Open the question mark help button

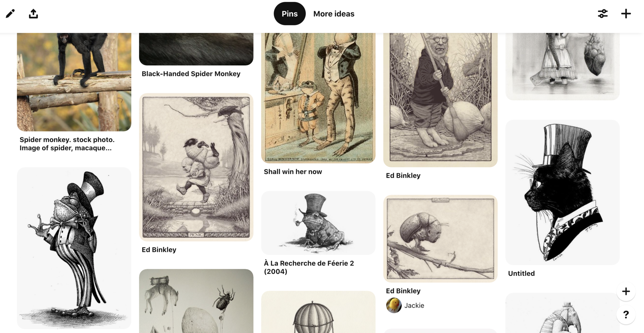tap(626, 315)
